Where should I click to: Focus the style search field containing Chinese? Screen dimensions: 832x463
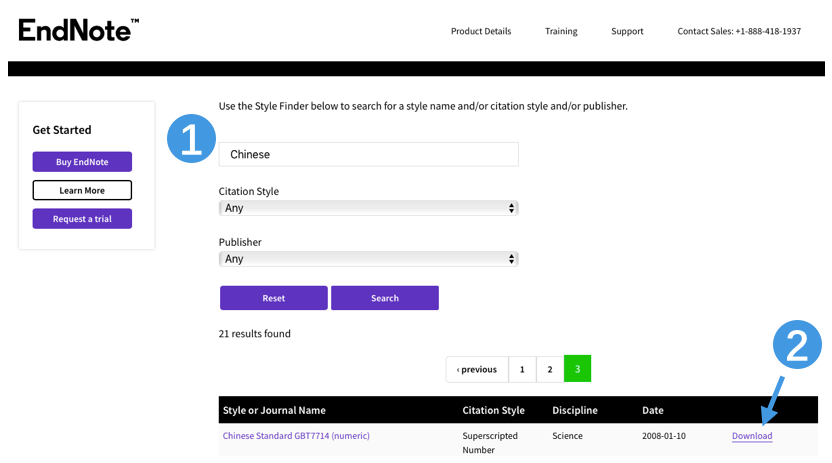[368, 154]
